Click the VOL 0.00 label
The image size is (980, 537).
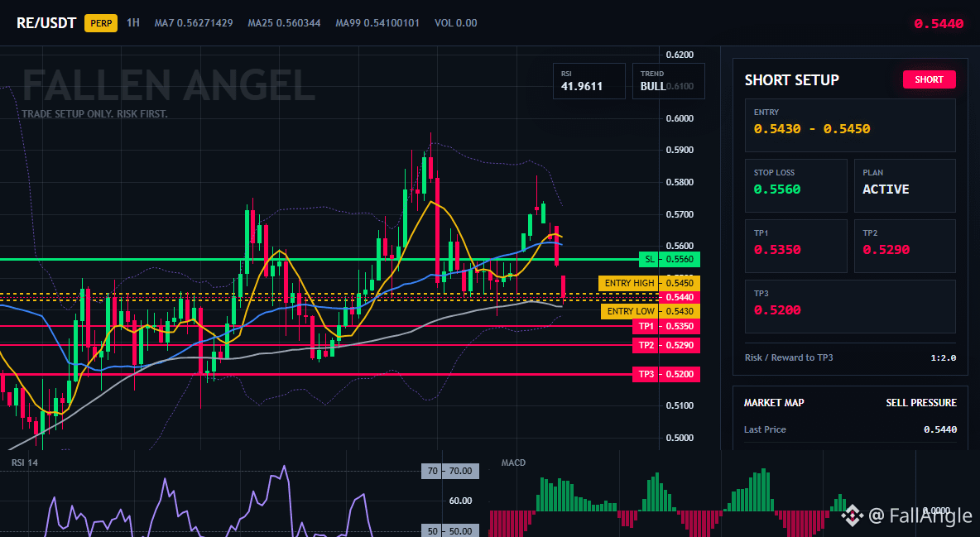click(x=455, y=22)
